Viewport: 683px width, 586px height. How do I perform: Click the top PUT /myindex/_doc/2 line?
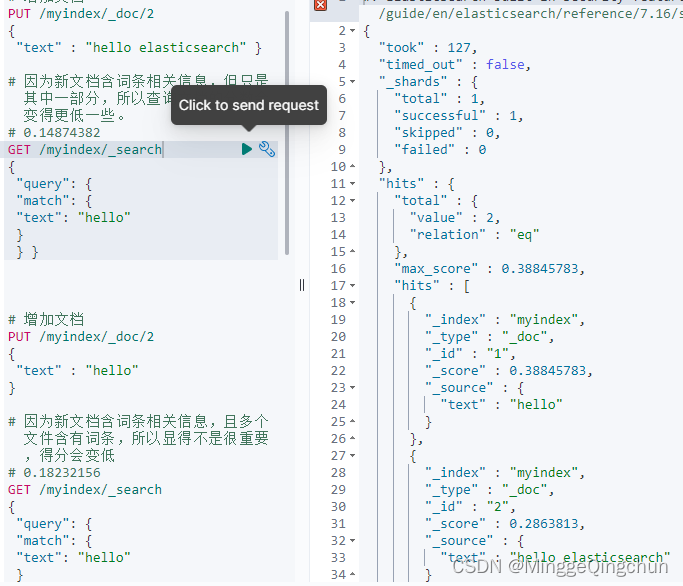click(81, 14)
